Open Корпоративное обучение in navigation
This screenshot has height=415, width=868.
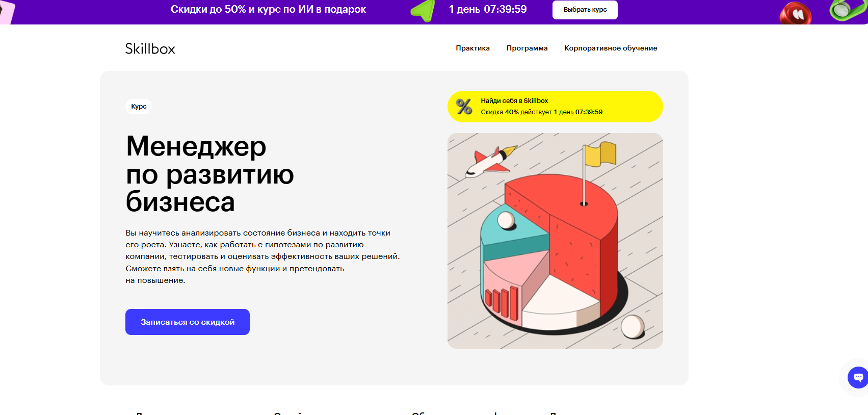(x=611, y=48)
